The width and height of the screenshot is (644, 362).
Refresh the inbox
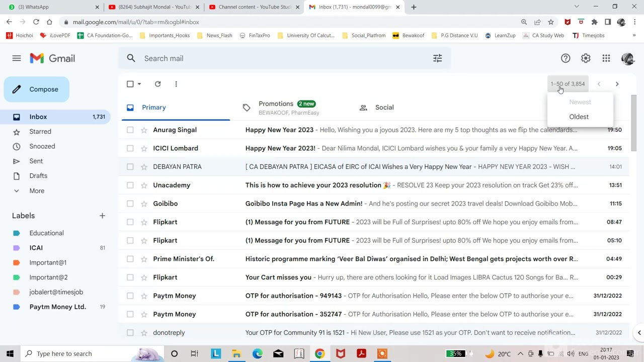157,84
